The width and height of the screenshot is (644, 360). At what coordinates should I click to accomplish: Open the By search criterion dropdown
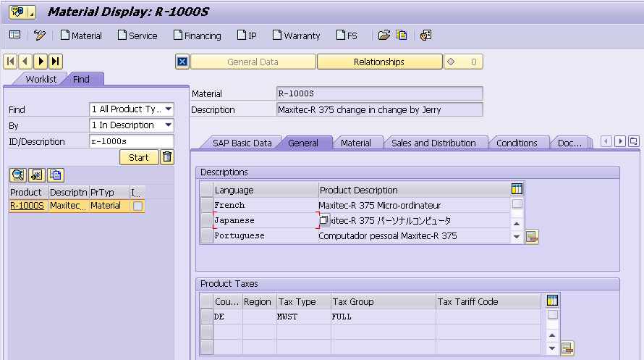click(169, 125)
